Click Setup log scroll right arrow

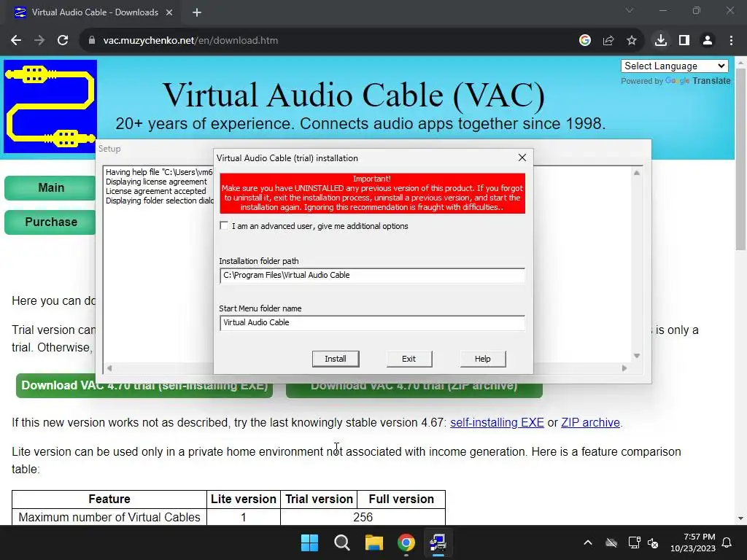coord(624,367)
